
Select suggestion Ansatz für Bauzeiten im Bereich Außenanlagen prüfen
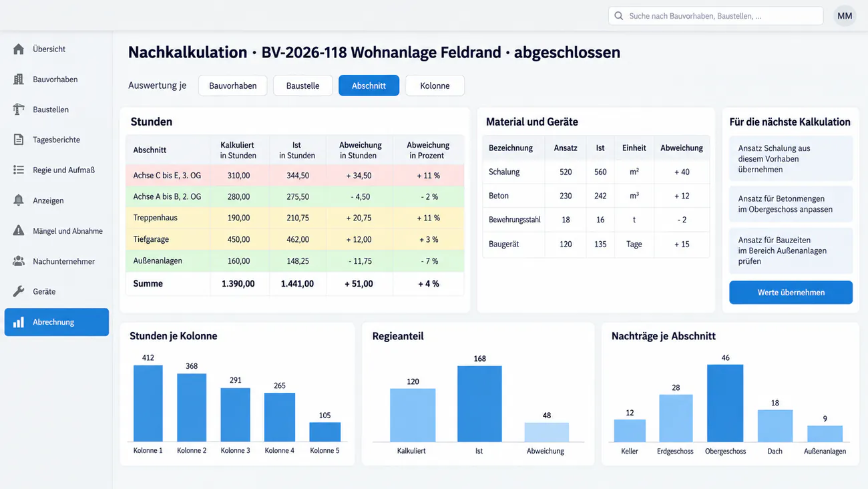pyautogui.click(x=791, y=251)
